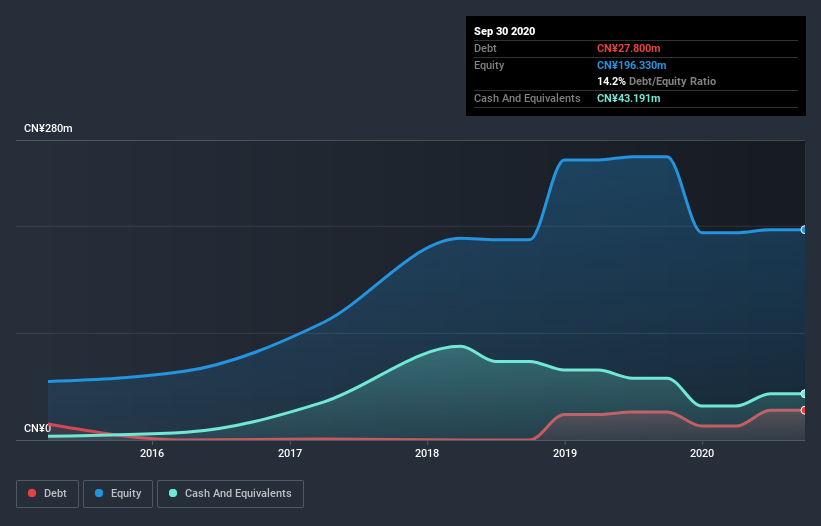Click the CN¥27.800m debt value

pos(628,48)
